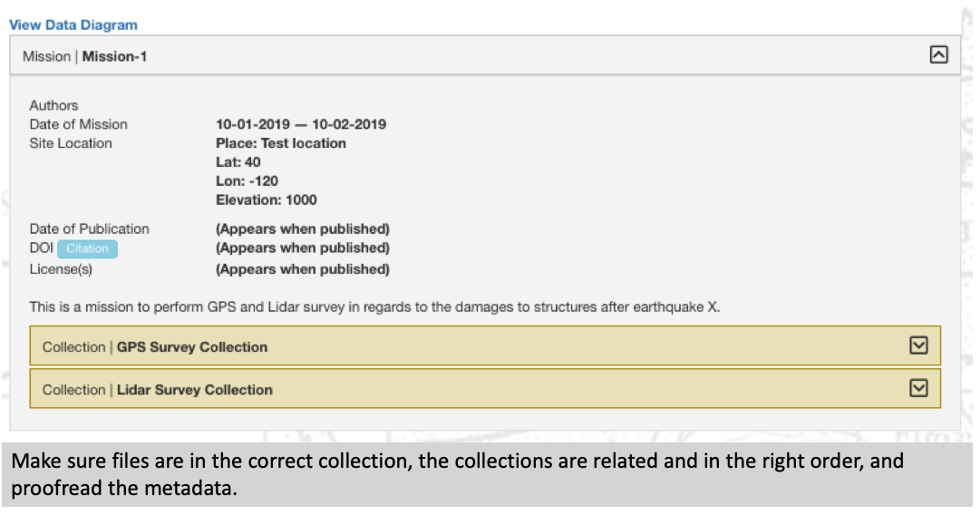Click the Citation badge beside DOI
This screenshot has width=980, height=515.
[x=87, y=248]
